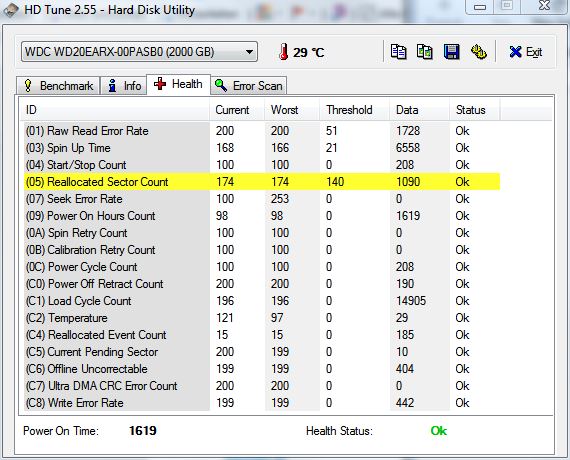The image size is (570, 460).
Task: Select the Ultra DMA CRC Error Count row
Action: (262, 386)
